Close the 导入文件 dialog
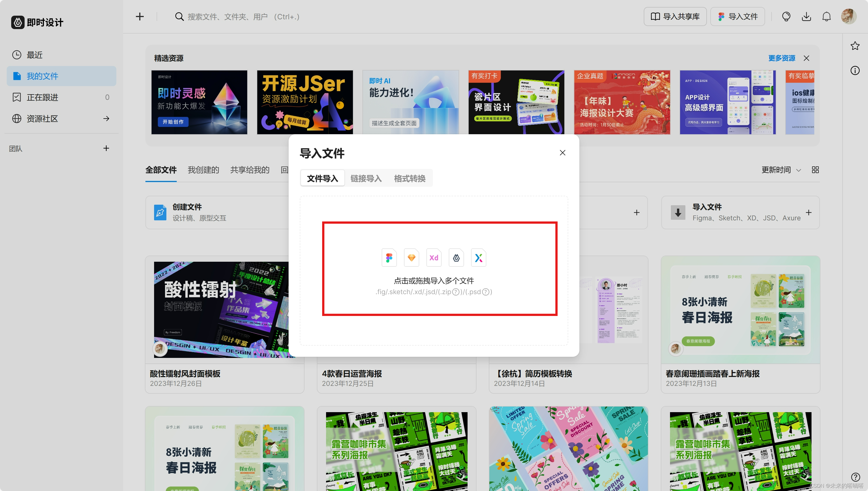The height and width of the screenshot is (491, 868). pos(562,153)
